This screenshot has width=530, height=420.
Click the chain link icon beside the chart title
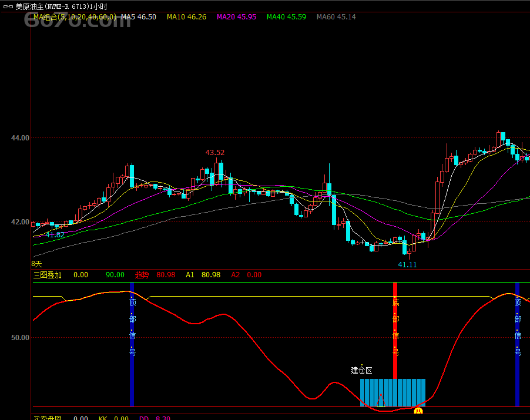pyautogui.click(x=7, y=5)
